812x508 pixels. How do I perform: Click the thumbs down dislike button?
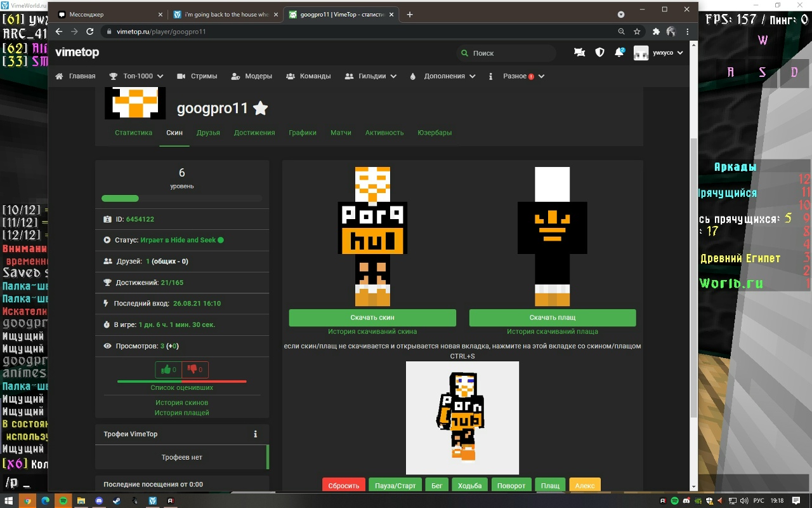195,370
